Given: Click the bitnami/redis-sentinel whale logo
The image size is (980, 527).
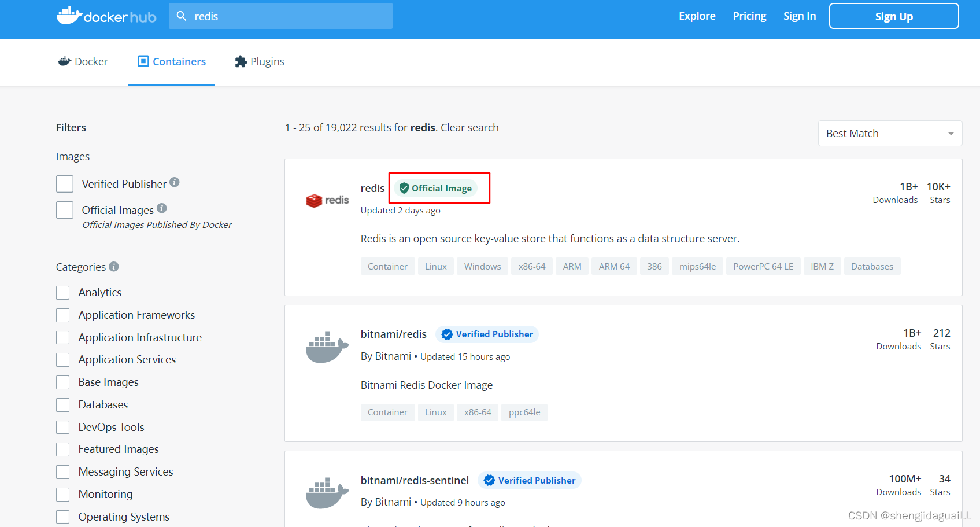Looking at the screenshot, I should pos(327,493).
